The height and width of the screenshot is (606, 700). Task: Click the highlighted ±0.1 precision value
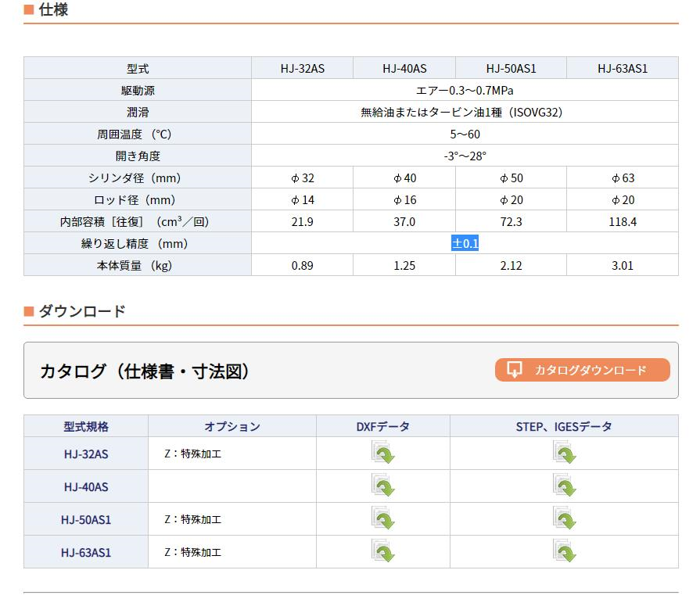[x=465, y=244]
